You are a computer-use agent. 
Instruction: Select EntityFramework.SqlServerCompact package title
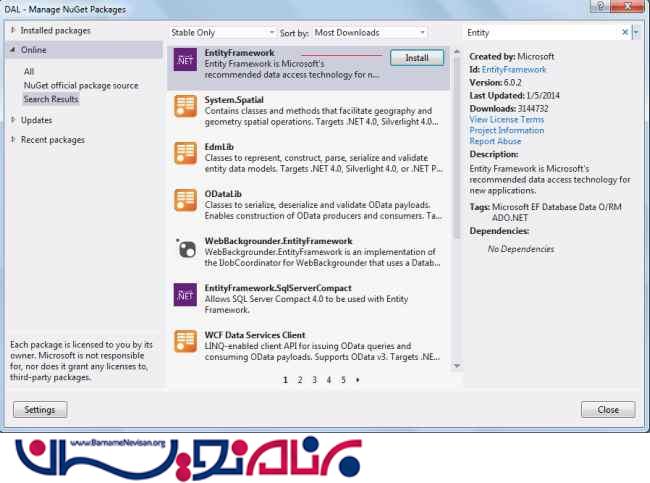278,288
